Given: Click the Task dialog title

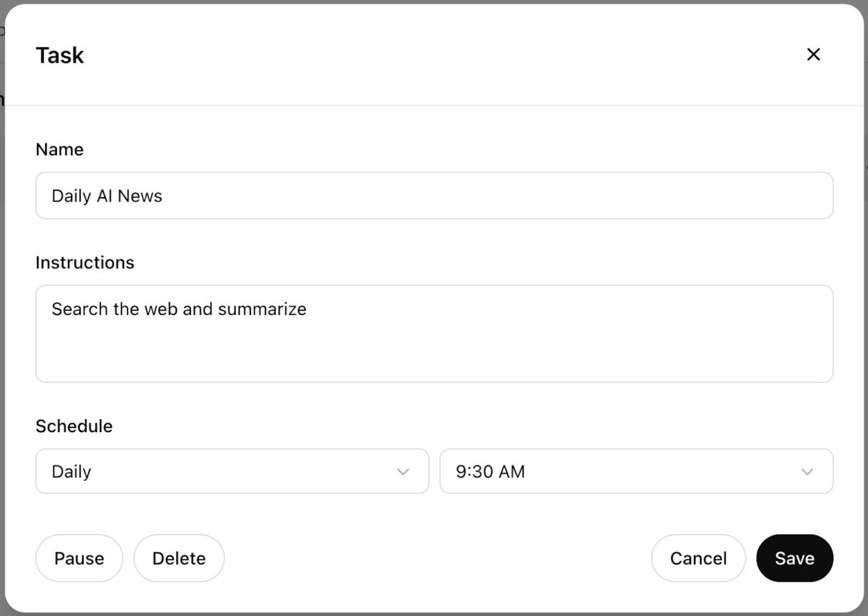Looking at the screenshot, I should (59, 55).
